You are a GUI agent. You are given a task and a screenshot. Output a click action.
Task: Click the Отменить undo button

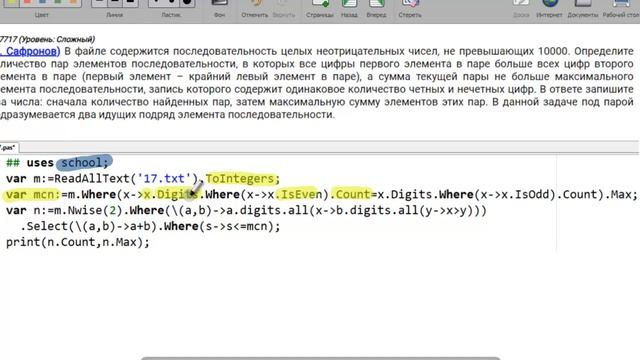[255, 9]
